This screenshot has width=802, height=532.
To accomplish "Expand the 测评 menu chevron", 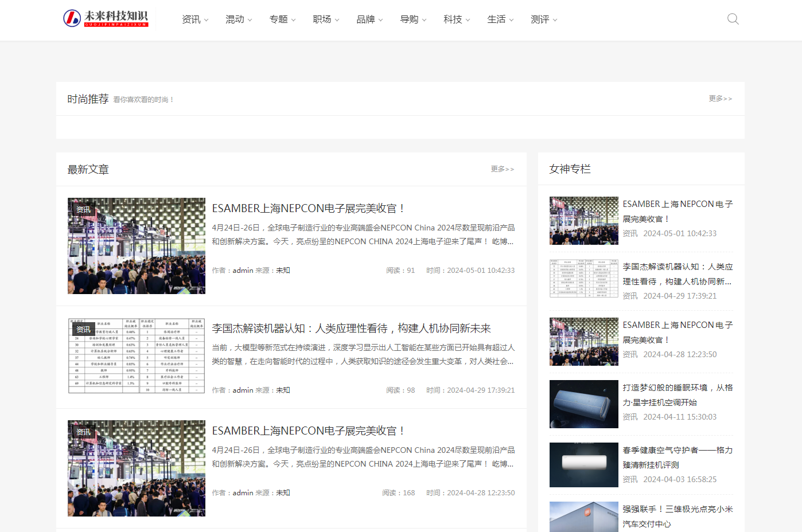I will [555, 20].
